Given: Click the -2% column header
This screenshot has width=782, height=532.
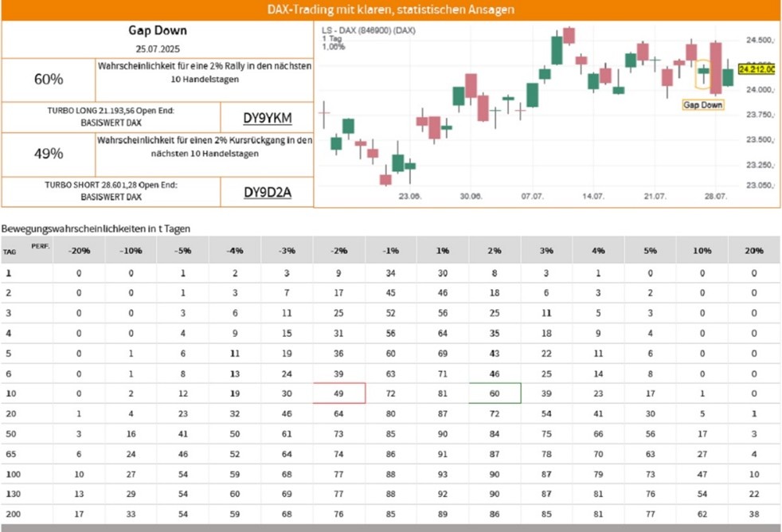Looking at the screenshot, I should pyautogui.click(x=339, y=250).
